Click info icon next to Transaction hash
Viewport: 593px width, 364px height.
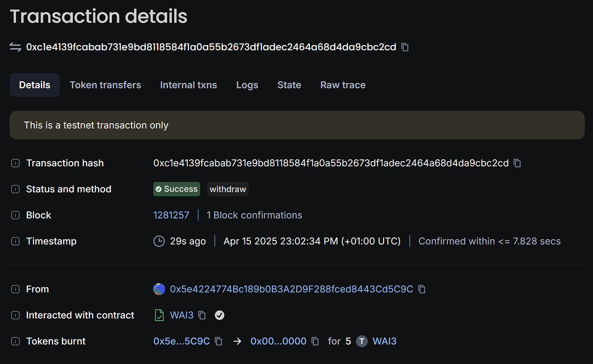[x=15, y=163]
